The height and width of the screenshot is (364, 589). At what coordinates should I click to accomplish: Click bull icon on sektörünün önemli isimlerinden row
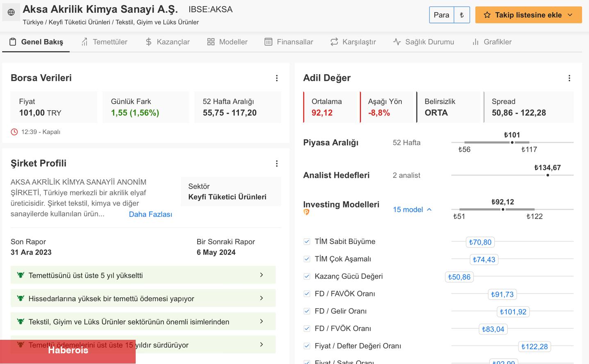click(20, 321)
